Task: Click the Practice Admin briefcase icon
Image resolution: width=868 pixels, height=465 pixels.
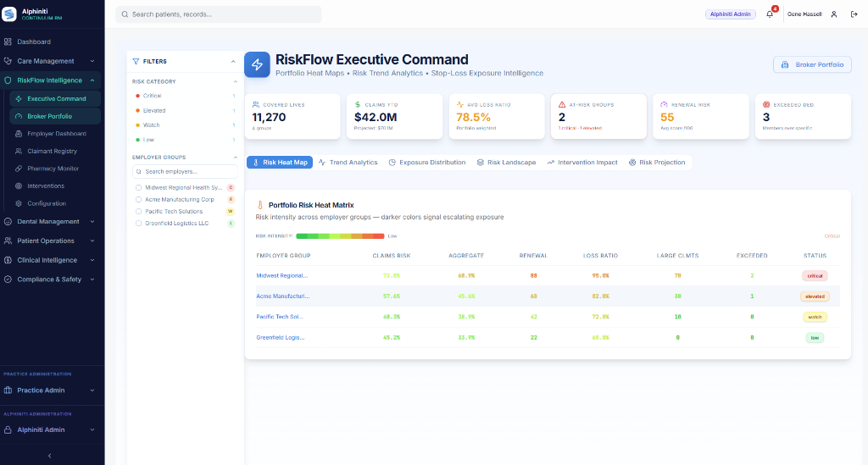Action: (x=8, y=390)
